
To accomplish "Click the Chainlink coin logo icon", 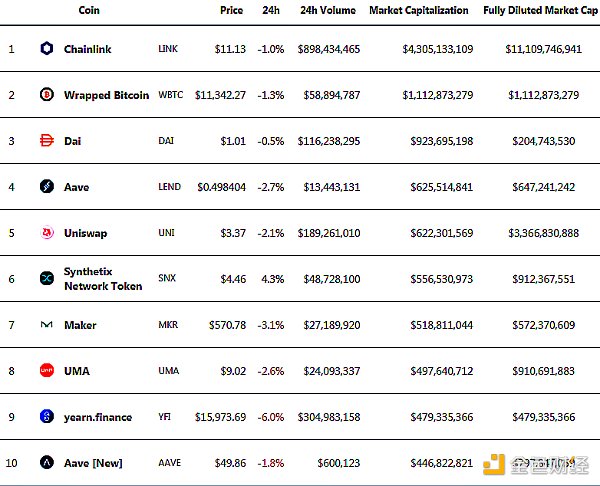I will pos(46,48).
